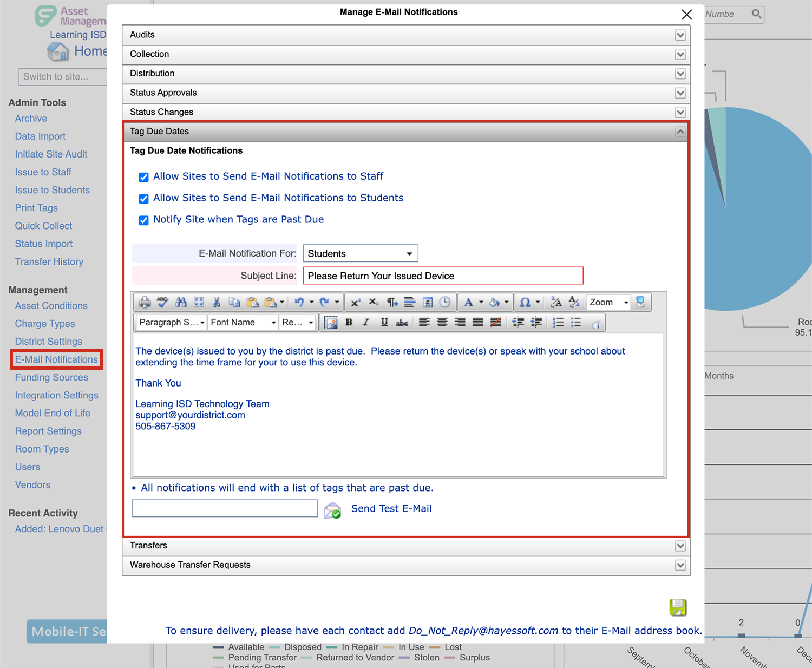This screenshot has height=668, width=812.
Task: Open the Image Manager icon
Action: tap(331, 323)
